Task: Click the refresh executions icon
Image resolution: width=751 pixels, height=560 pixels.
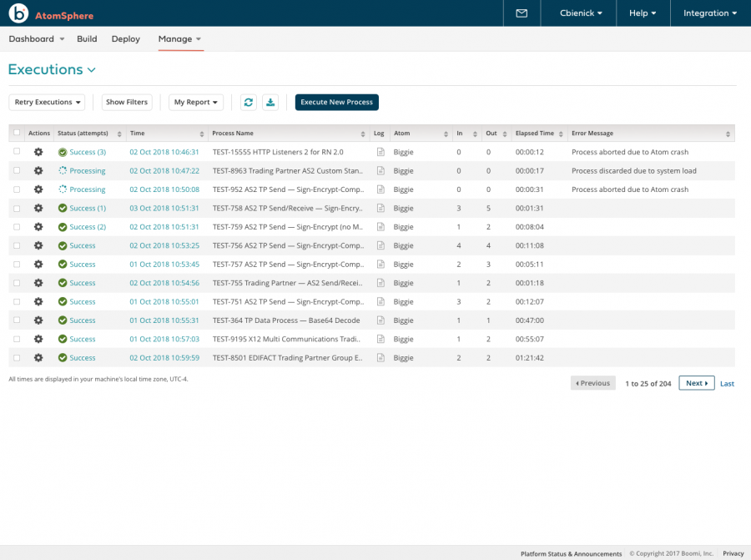Action: tap(249, 102)
